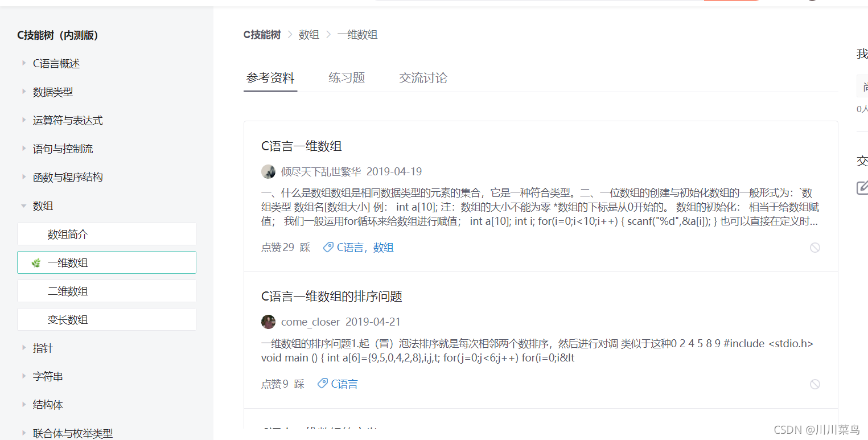This screenshot has height=440, width=868.
Task: Open 变长数组 in the sidebar
Action: (106, 319)
